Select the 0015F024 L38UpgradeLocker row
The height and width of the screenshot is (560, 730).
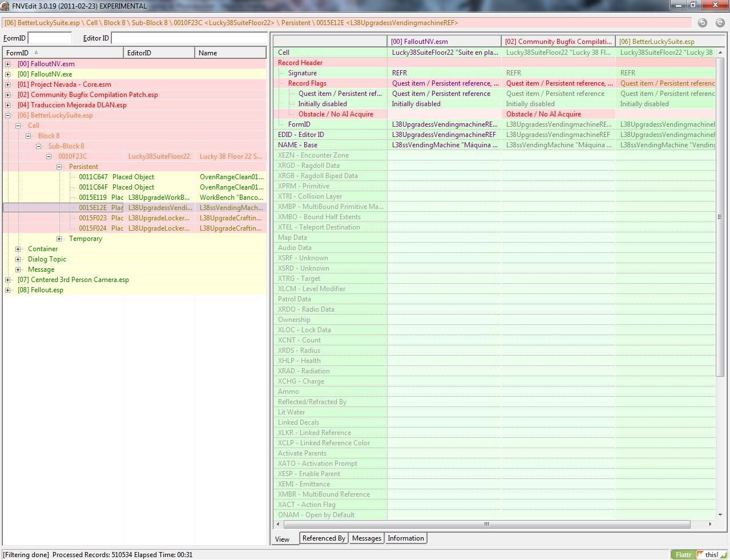(x=135, y=228)
